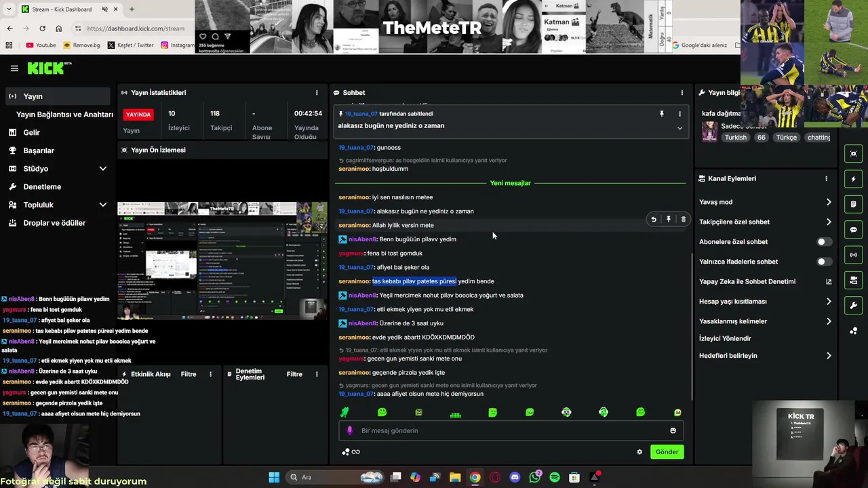Click the three-dots cluster sidebar icon
Image resolution: width=868 pixels, height=488 pixels.
pyautogui.click(x=854, y=331)
